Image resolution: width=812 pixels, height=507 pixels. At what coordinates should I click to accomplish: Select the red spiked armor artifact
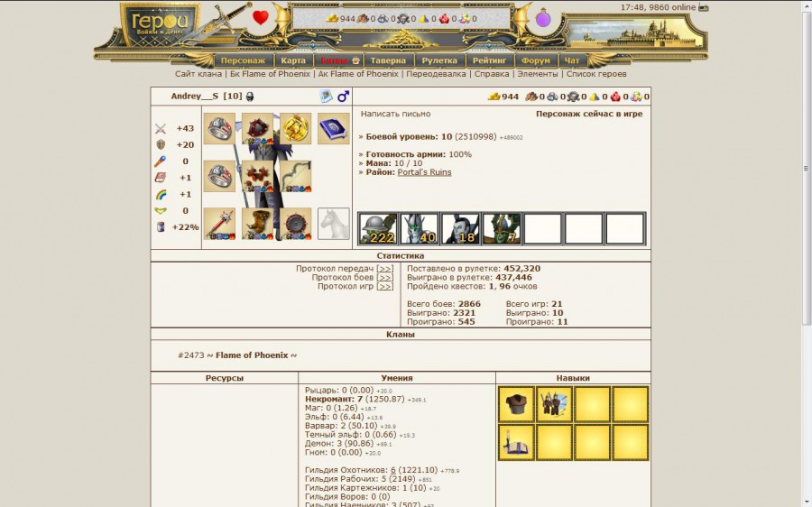(257, 176)
